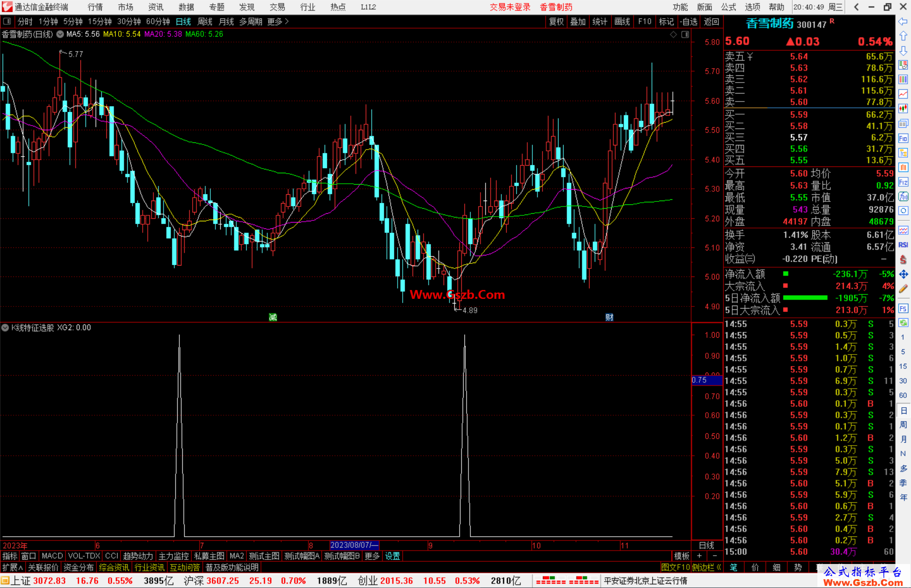Screen dimensions: 911x588
Task: Click the stacked windows sidebar icon
Action: coord(903,124)
